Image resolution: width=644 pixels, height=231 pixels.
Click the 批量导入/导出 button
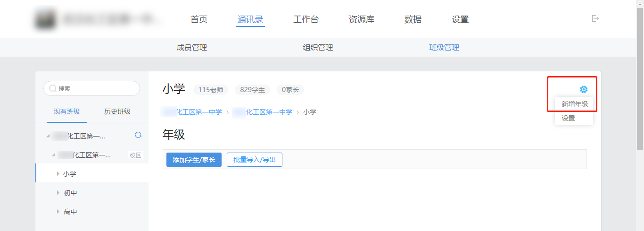coord(255,160)
